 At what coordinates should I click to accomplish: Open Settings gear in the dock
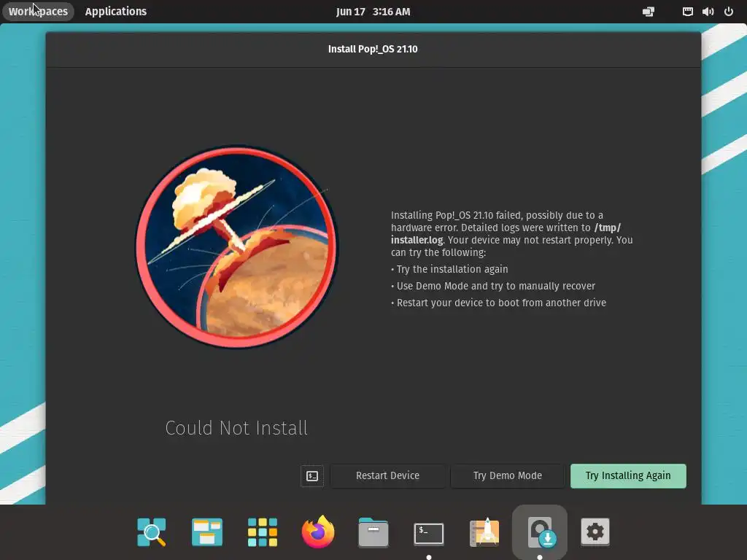595,532
